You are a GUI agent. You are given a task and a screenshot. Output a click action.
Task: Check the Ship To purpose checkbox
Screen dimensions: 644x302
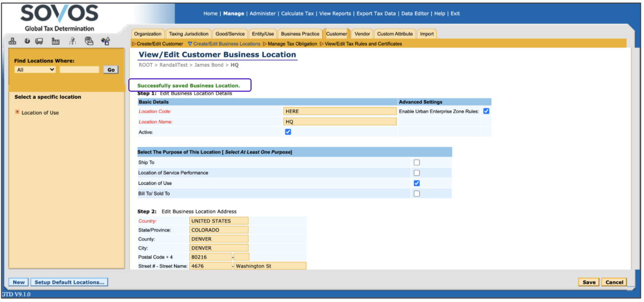416,163
